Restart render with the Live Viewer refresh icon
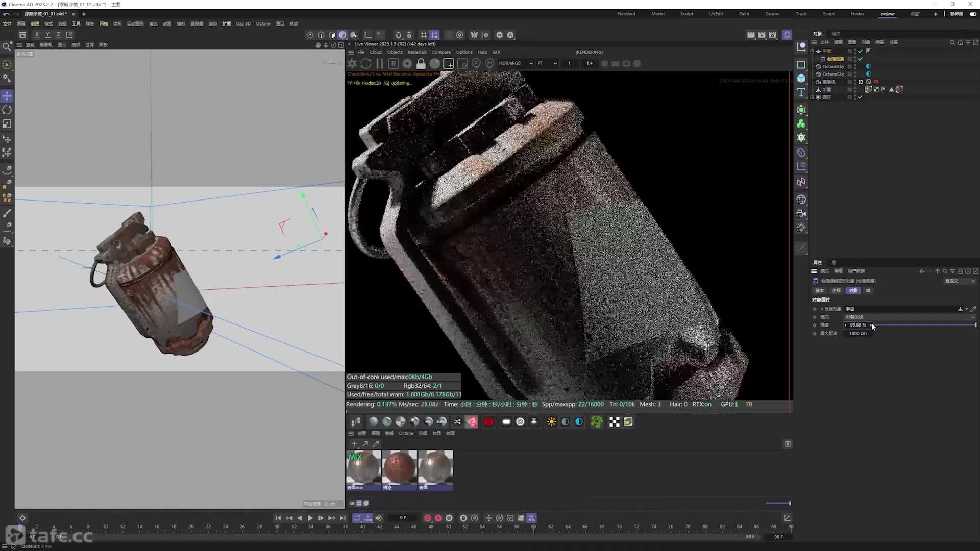This screenshot has width=980, height=551. 366,64
